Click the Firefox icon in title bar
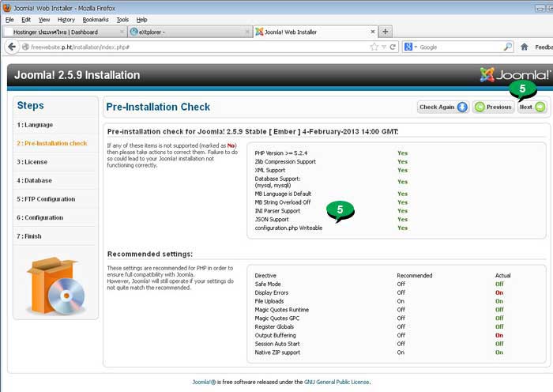The height and width of the screenshot is (392, 553). pos(6,8)
